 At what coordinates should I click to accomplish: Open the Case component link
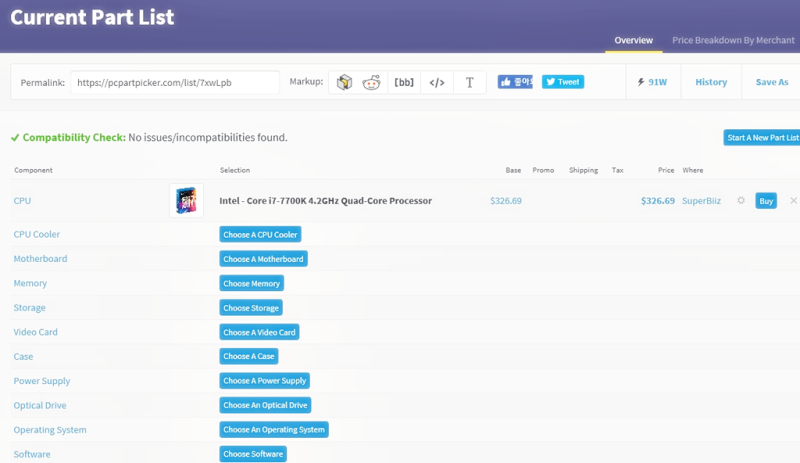point(23,356)
